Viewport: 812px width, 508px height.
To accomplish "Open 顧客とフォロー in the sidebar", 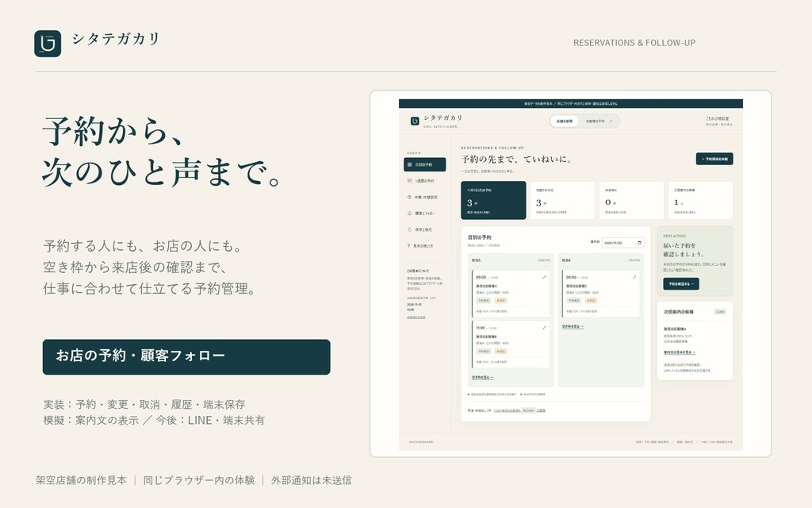I will pyautogui.click(x=425, y=213).
